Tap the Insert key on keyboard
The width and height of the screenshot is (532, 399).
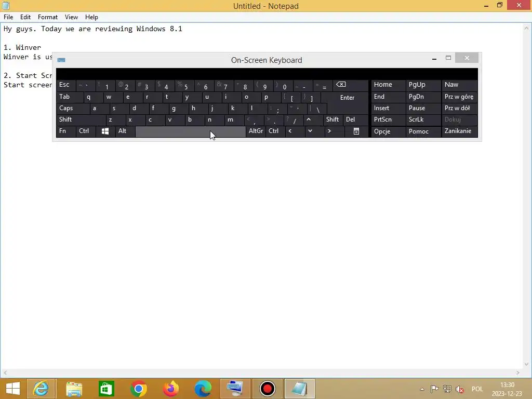click(x=388, y=108)
